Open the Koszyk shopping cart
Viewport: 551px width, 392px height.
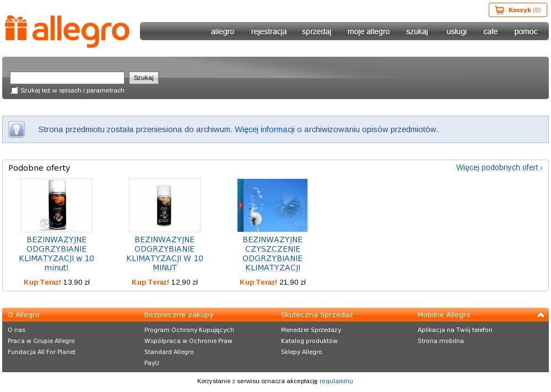click(x=517, y=10)
